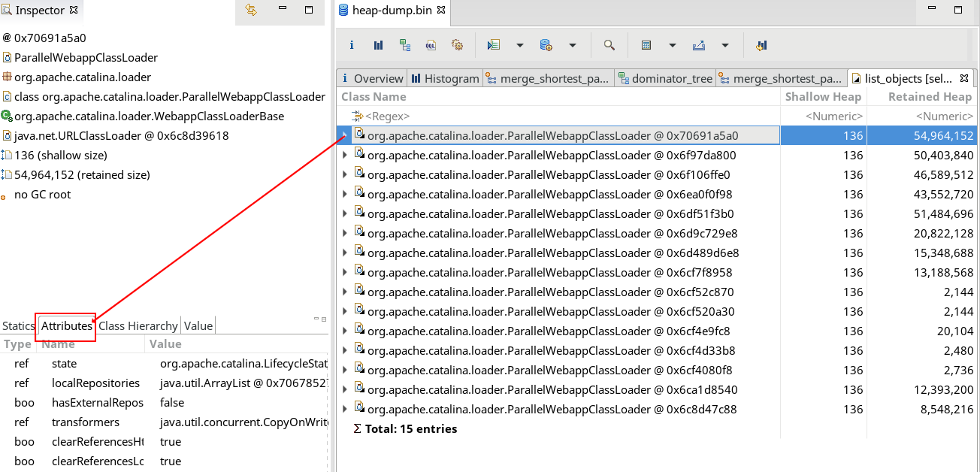Expand the ParallelWebappClassLoader @ 0x6c8d47c88 row
Viewport: 980px width, 472px height.
pos(345,410)
